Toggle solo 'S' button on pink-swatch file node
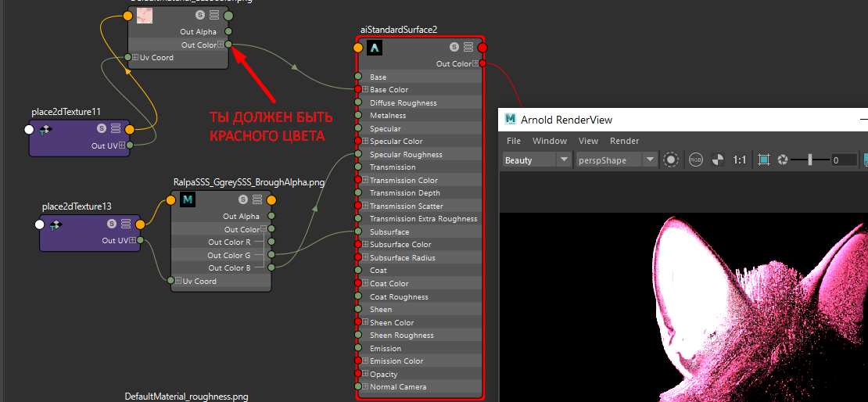The height and width of the screenshot is (402, 868). tap(201, 15)
